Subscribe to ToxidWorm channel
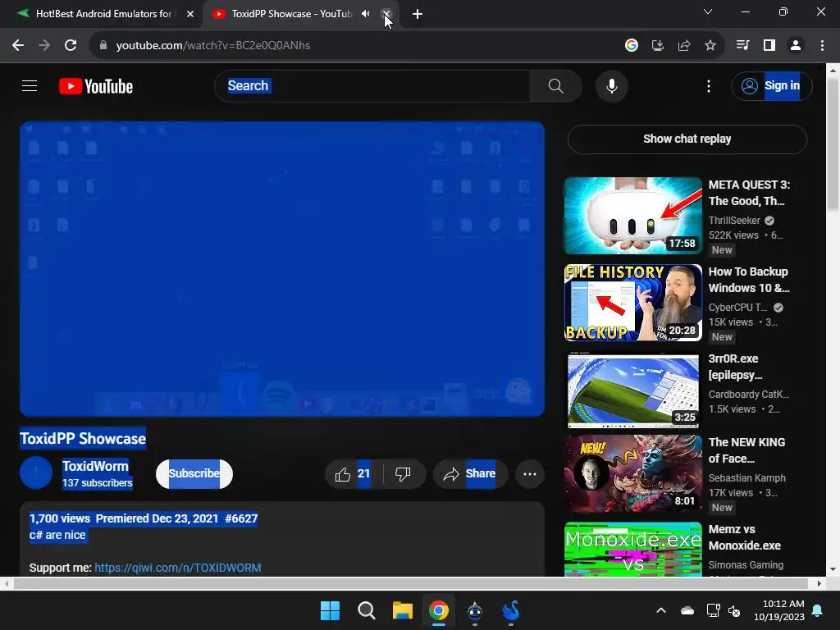 (194, 473)
